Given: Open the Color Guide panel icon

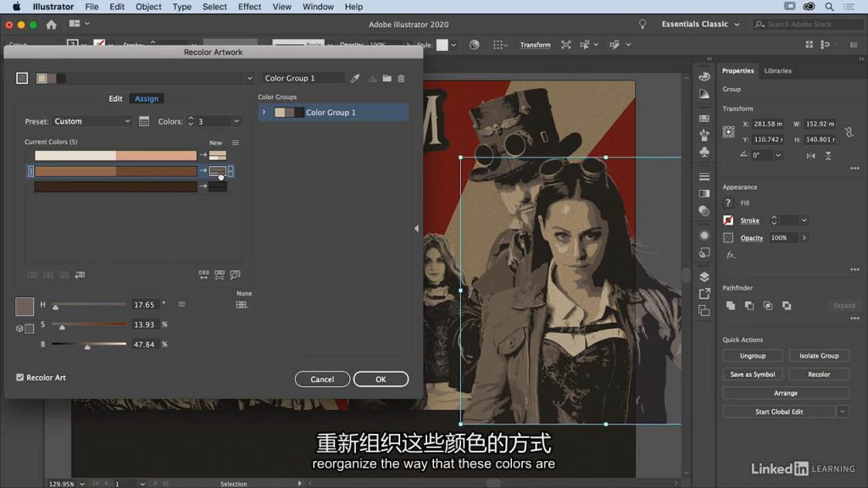Looking at the screenshot, I should pos(704,94).
